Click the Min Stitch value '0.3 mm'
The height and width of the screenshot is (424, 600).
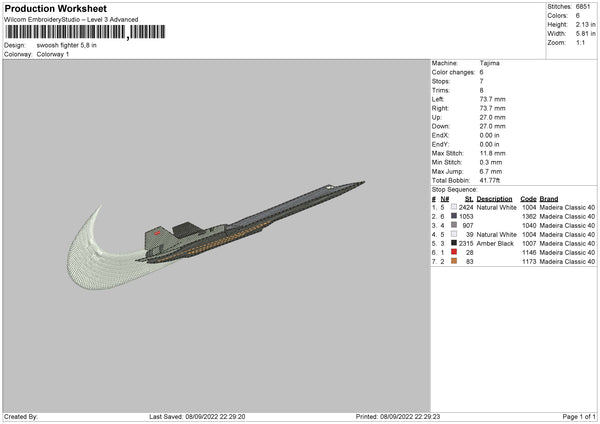491,162
